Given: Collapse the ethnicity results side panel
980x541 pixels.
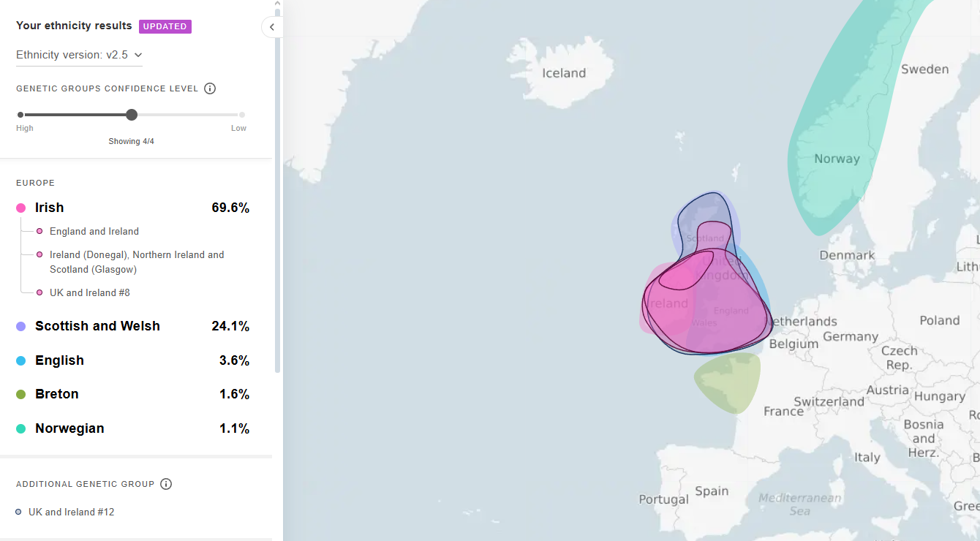Looking at the screenshot, I should pyautogui.click(x=271, y=27).
